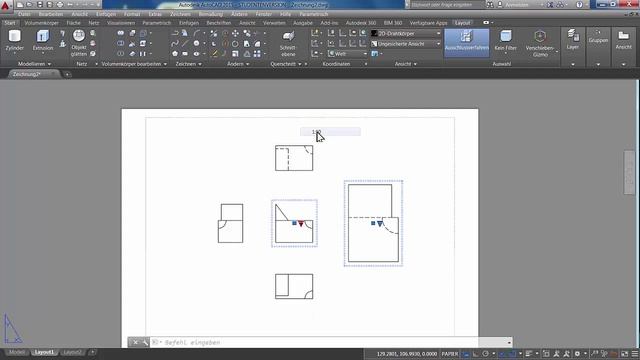Select the array tool in Ändern panel
The image size is (640, 360).
(257, 53)
